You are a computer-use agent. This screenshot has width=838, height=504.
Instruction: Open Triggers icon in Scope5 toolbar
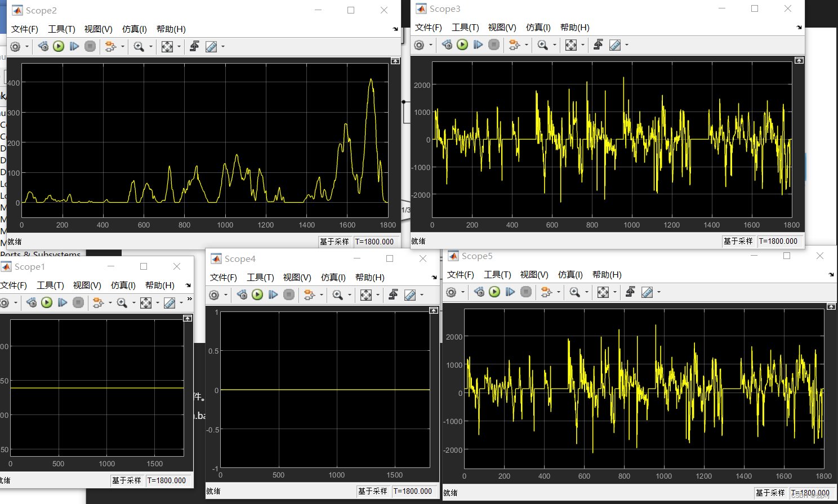click(x=630, y=292)
